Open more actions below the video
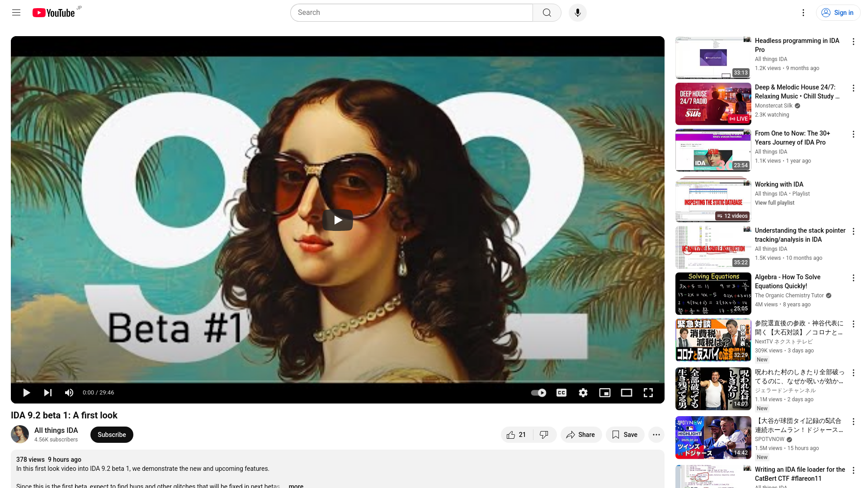This screenshot has height=488, width=868. (656, 435)
